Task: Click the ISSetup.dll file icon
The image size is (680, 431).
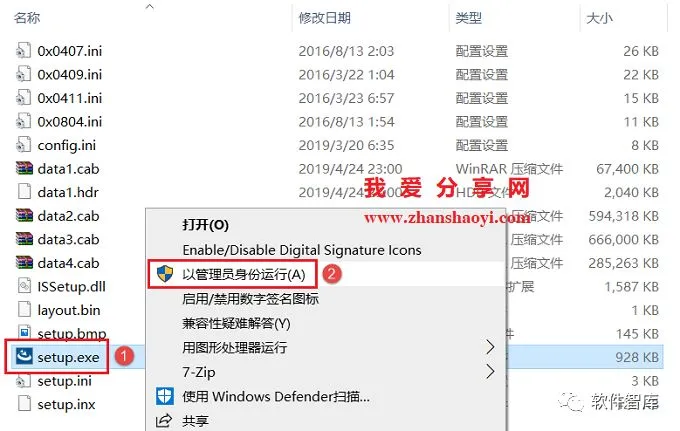Action: click(x=24, y=286)
